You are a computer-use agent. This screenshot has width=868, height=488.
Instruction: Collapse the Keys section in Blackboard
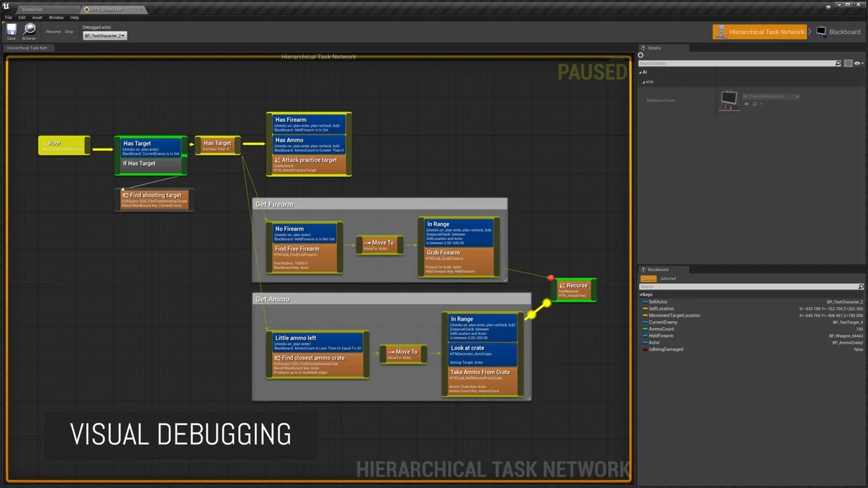tap(641, 295)
